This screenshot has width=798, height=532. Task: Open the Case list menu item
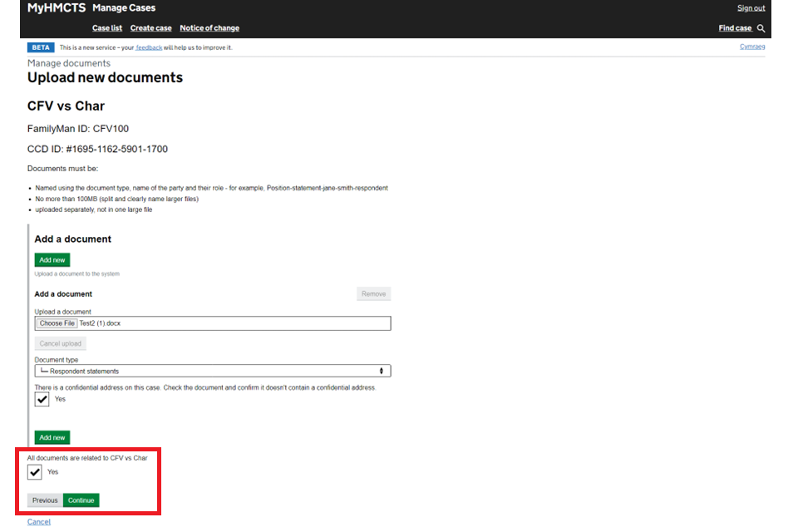[107, 28]
